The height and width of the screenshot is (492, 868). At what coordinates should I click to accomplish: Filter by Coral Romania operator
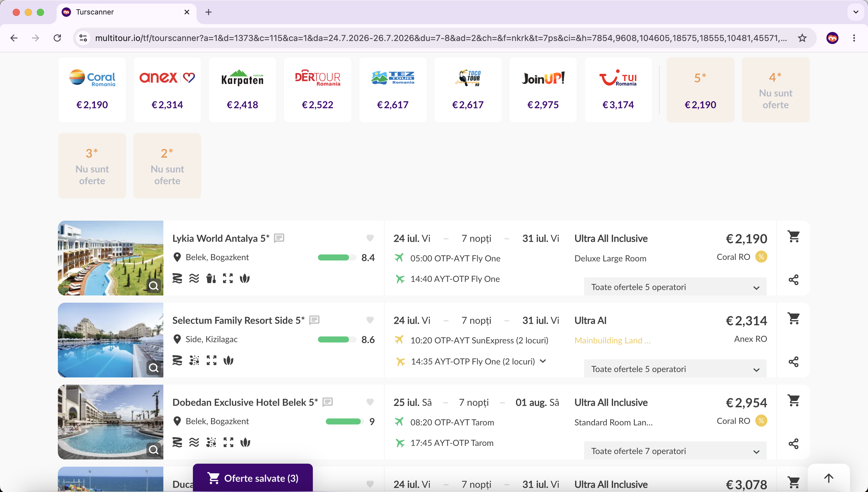tap(92, 90)
